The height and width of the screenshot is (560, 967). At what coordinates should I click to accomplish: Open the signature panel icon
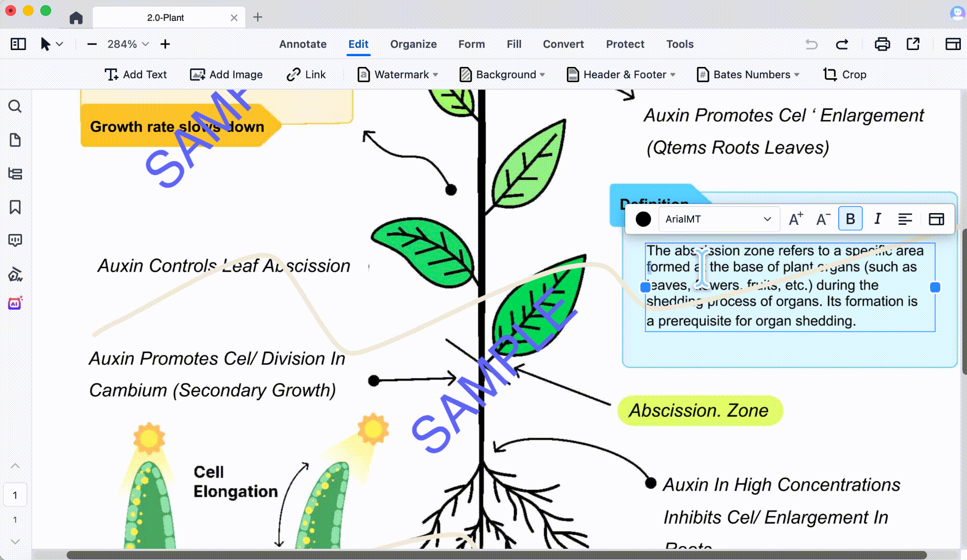coord(15,274)
